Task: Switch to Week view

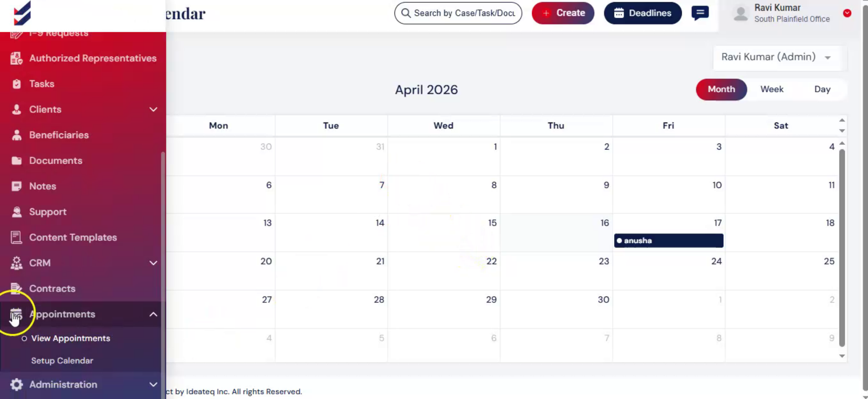Action: click(x=772, y=89)
